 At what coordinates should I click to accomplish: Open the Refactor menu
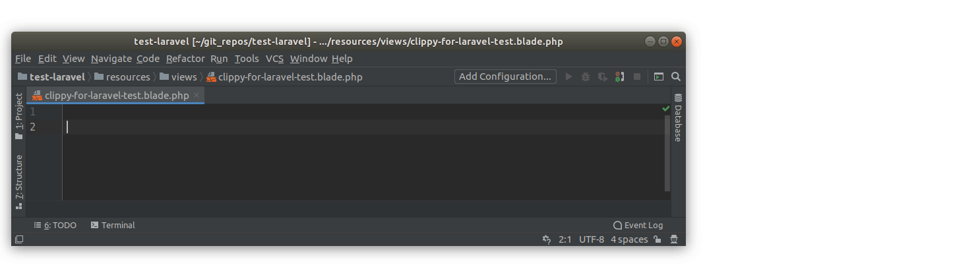[185, 59]
